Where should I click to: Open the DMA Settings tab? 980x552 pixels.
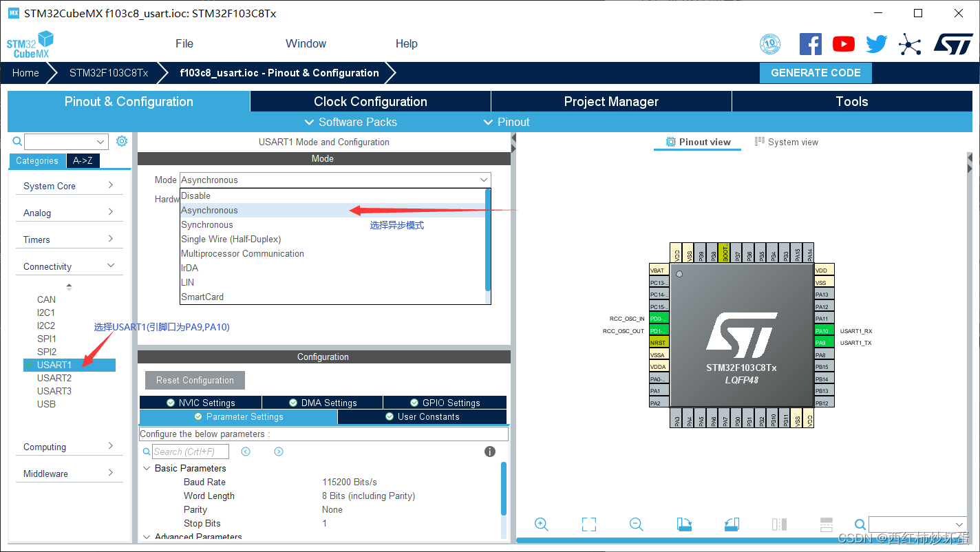(x=323, y=403)
